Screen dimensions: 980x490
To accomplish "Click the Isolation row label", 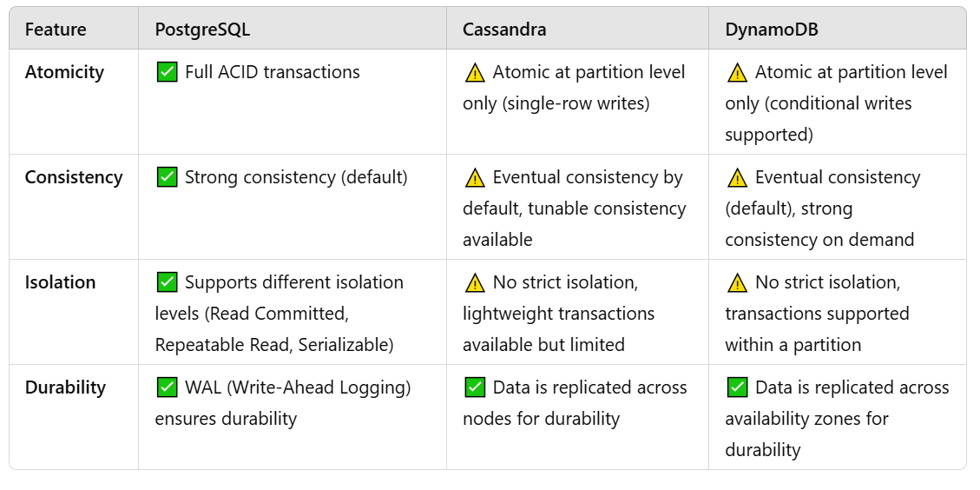I will [x=60, y=282].
